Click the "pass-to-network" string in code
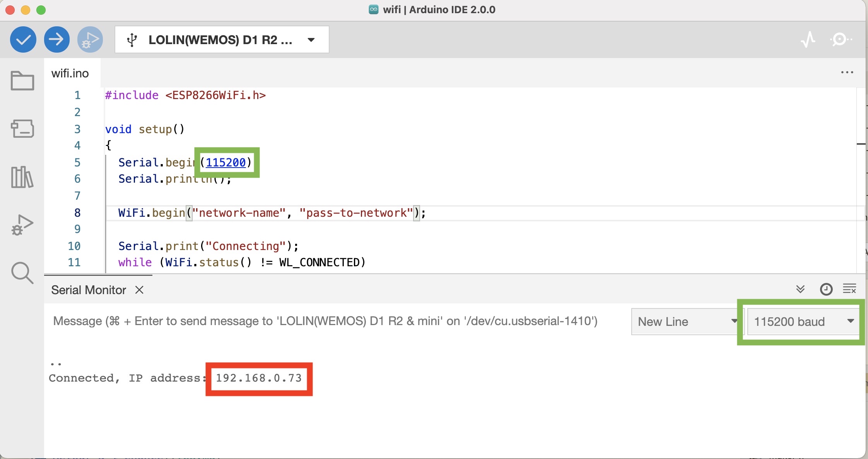The image size is (868, 459). pyautogui.click(x=357, y=213)
